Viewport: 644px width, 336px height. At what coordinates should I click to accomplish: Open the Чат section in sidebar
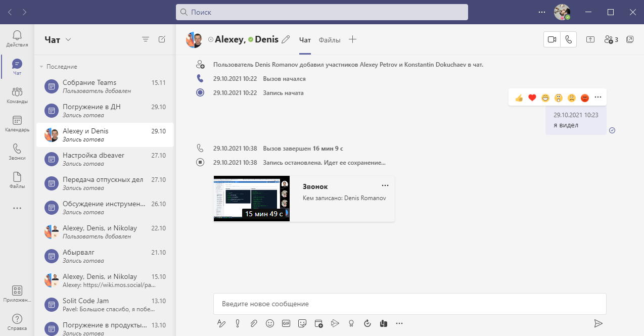click(x=17, y=67)
